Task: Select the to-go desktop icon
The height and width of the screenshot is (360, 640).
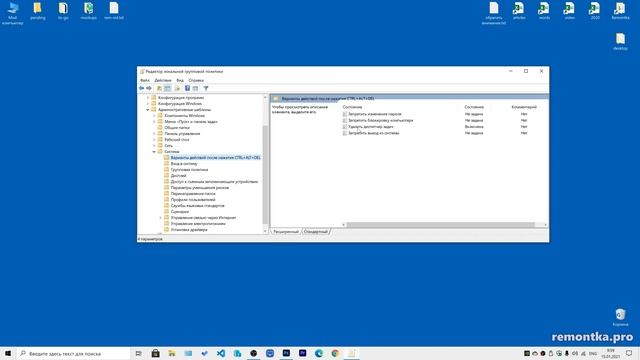Action: [63, 11]
